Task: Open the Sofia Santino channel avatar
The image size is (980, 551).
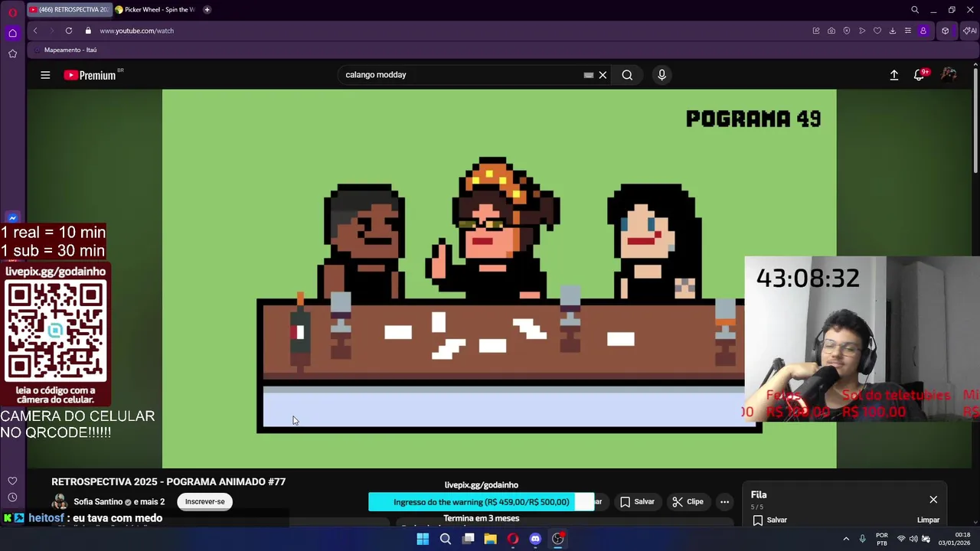Action: point(59,502)
